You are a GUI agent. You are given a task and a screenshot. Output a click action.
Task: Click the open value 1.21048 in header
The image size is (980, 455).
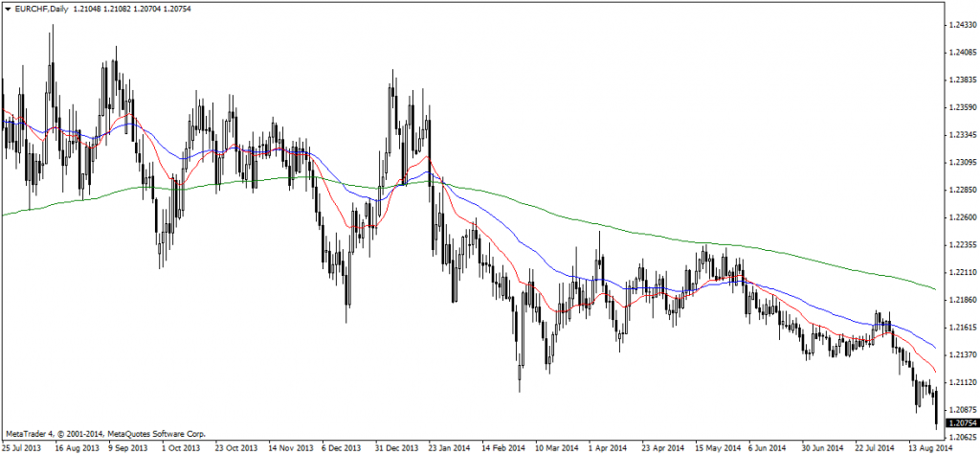pyautogui.click(x=85, y=7)
